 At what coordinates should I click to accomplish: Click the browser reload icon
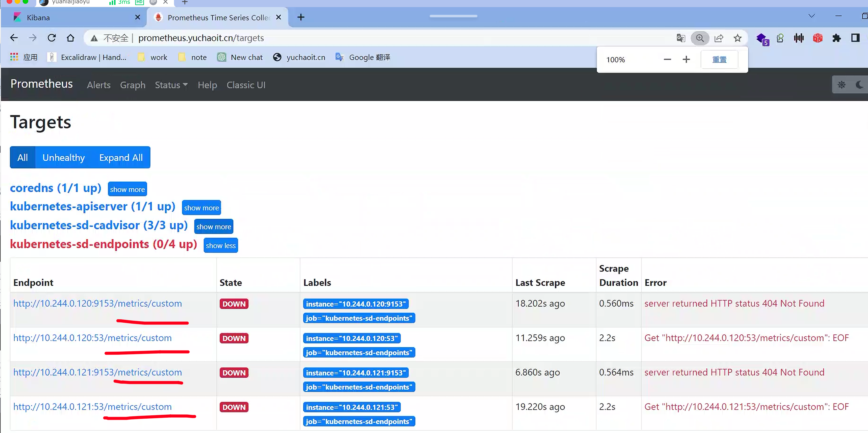pyautogui.click(x=52, y=38)
